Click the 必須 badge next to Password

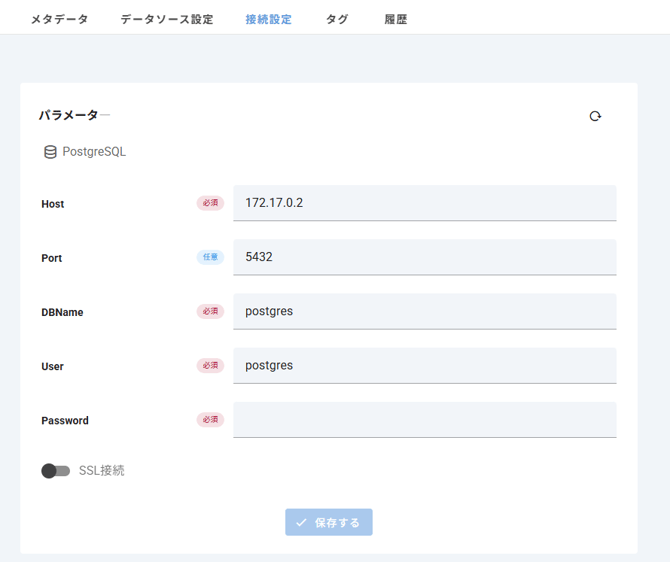[210, 420]
